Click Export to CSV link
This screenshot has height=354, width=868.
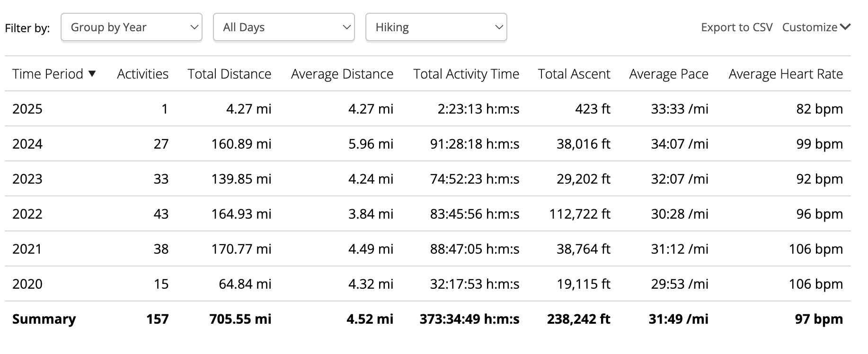coord(736,27)
